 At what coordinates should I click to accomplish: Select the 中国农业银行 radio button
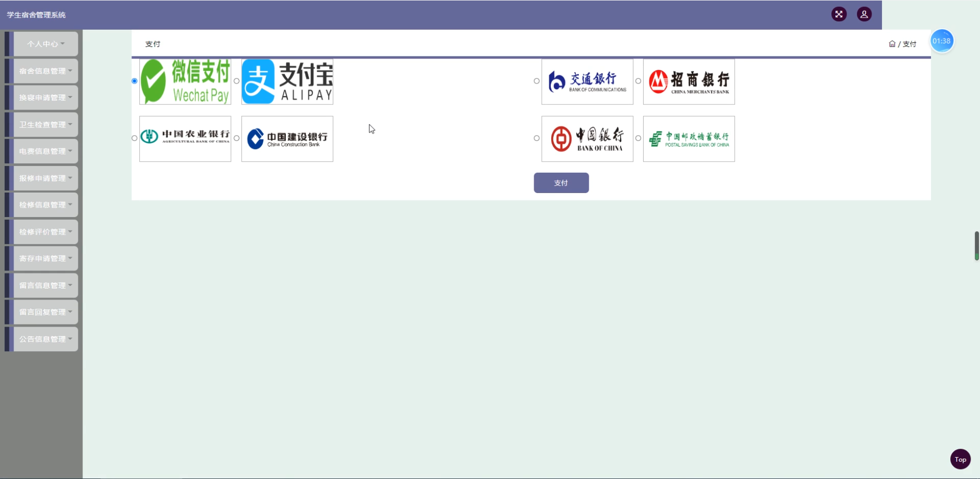[135, 138]
